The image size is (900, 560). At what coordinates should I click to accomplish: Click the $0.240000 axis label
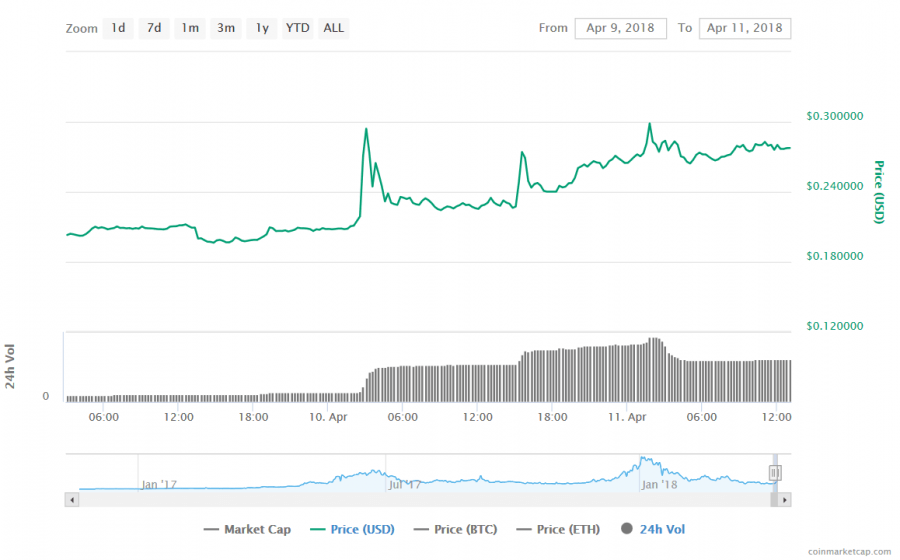click(x=835, y=186)
